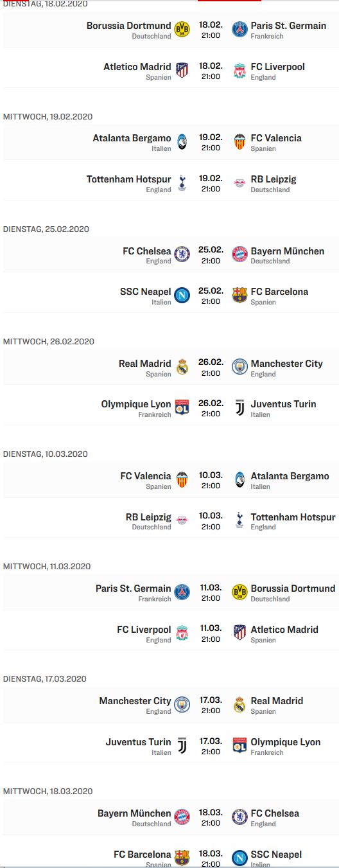Open Manchester City team link on 26.02.
This screenshot has height=868, width=339.
pyautogui.click(x=286, y=364)
